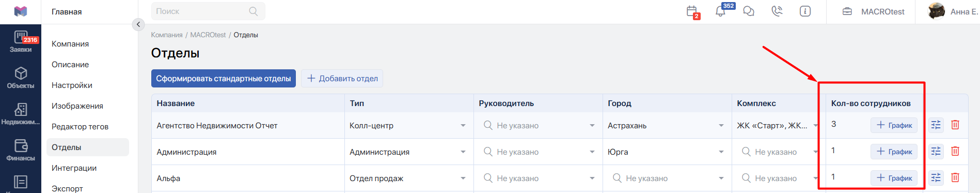Click the Поиск search field
The height and width of the screenshot is (193, 980).
point(208,11)
